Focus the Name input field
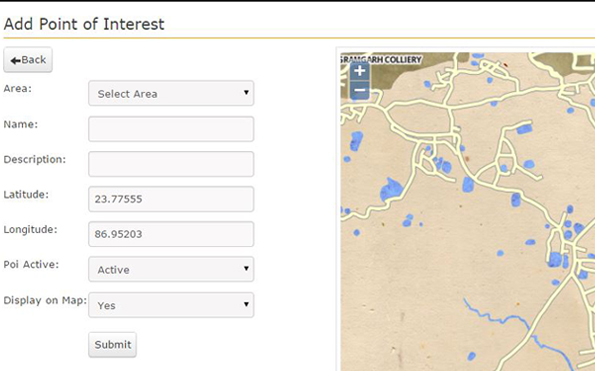The image size is (595, 371). [171, 129]
